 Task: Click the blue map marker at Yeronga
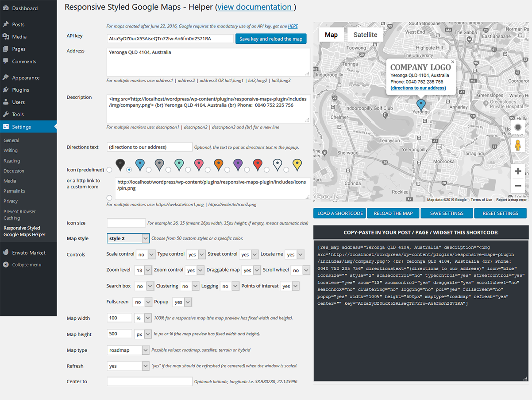pyautogui.click(x=421, y=105)
